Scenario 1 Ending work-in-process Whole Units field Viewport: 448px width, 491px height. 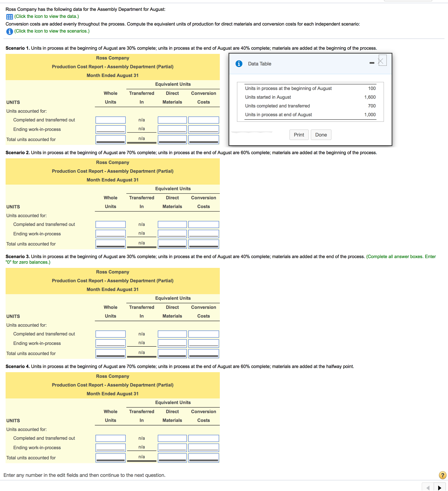coord(111,129)
